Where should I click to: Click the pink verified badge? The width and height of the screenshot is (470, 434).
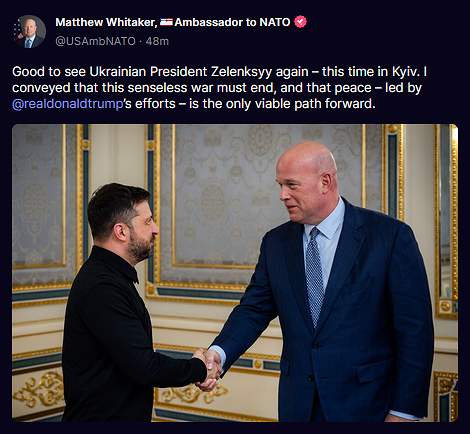300,22
